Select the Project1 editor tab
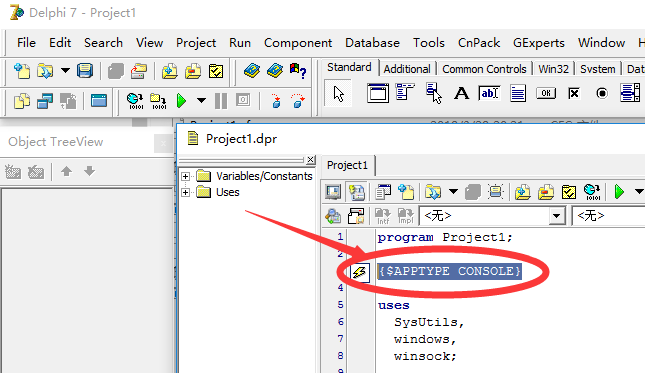Image resolution: width=645 pixels, height=373 pixels. [x=347, y=165]
